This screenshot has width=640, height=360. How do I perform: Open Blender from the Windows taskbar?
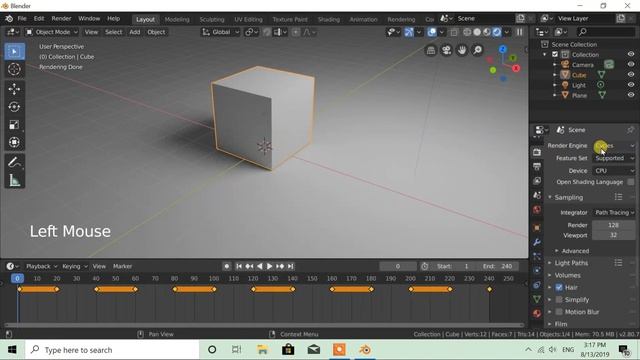[365, 350]
